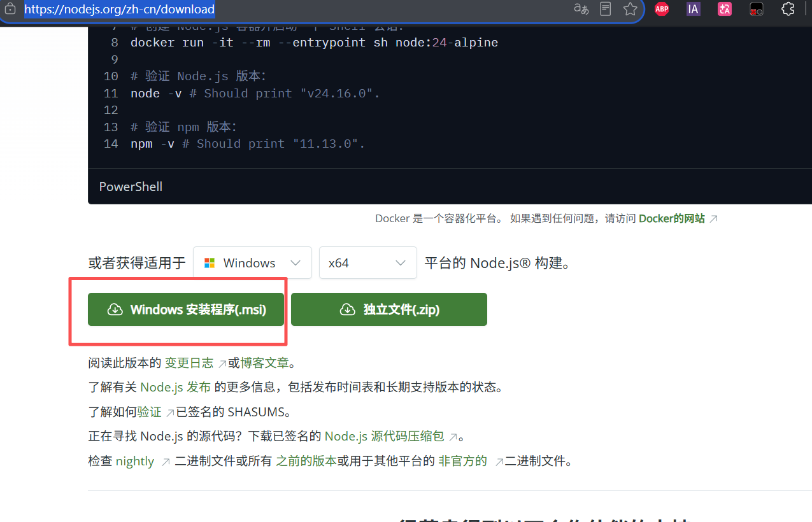Click the external arrow beside nightly

coord(166,462)
